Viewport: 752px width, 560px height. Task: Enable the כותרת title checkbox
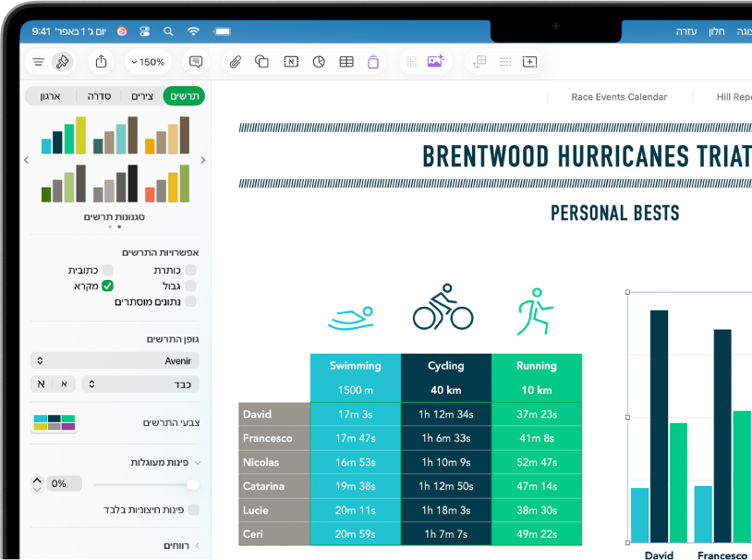coord(191,270)
